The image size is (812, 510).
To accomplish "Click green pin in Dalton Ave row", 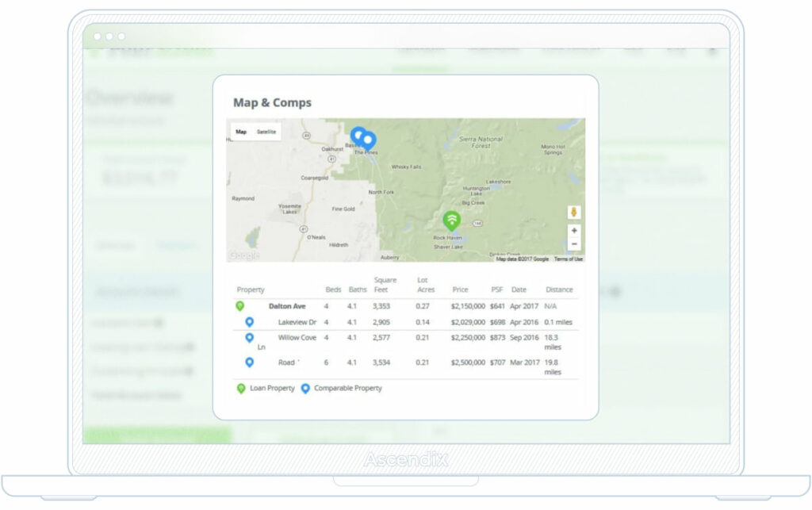I will click(239, 306).
